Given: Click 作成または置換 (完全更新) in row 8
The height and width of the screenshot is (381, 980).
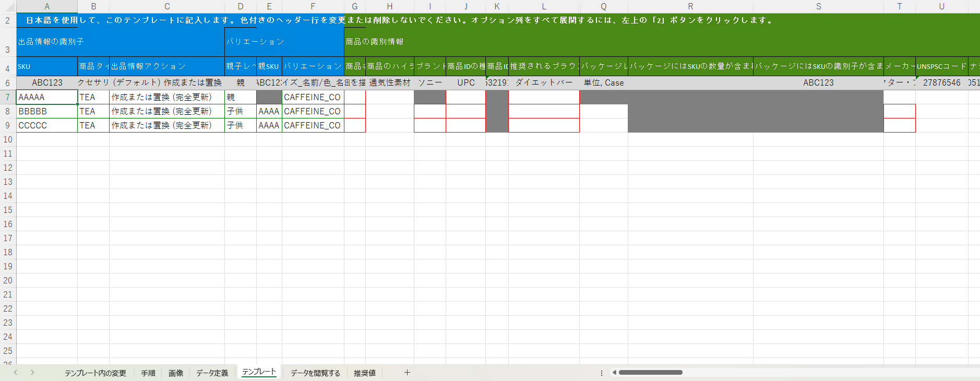Looking at the screenshot, I should 167,111.
